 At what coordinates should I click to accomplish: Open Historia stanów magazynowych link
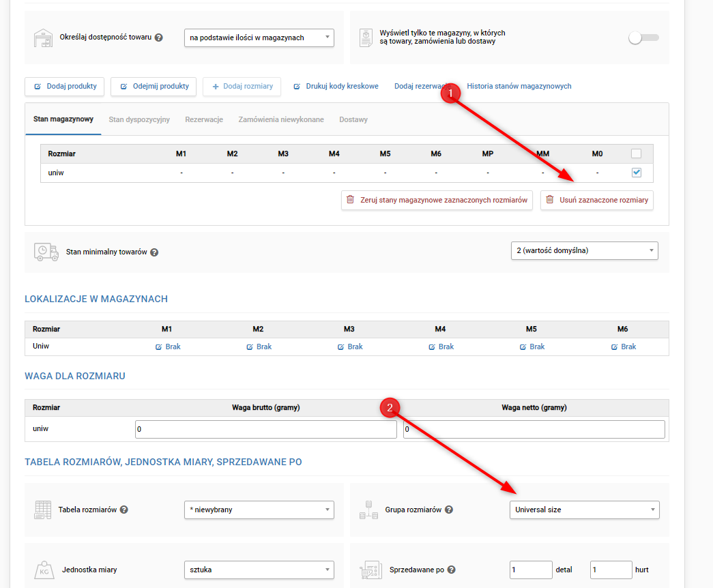point(519,87)
